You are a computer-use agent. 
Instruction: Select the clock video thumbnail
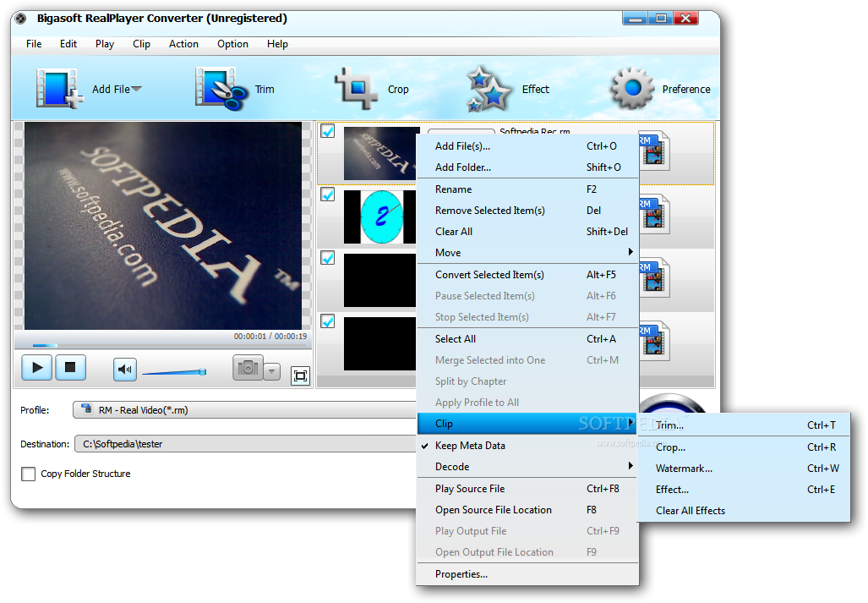[379, 217]
